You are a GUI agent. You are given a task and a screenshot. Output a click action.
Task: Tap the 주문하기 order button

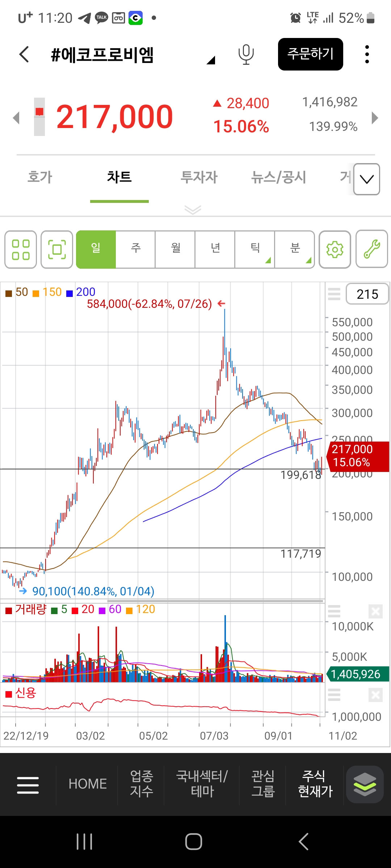[311, 54]
